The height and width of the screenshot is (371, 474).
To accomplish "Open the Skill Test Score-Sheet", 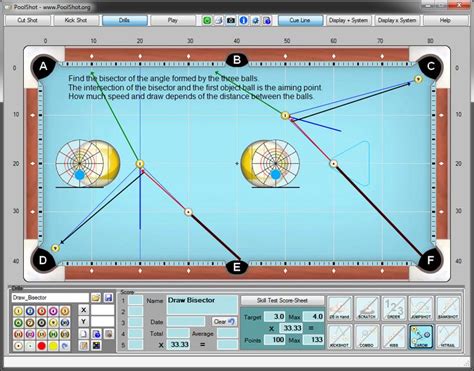I will [282, 300].
